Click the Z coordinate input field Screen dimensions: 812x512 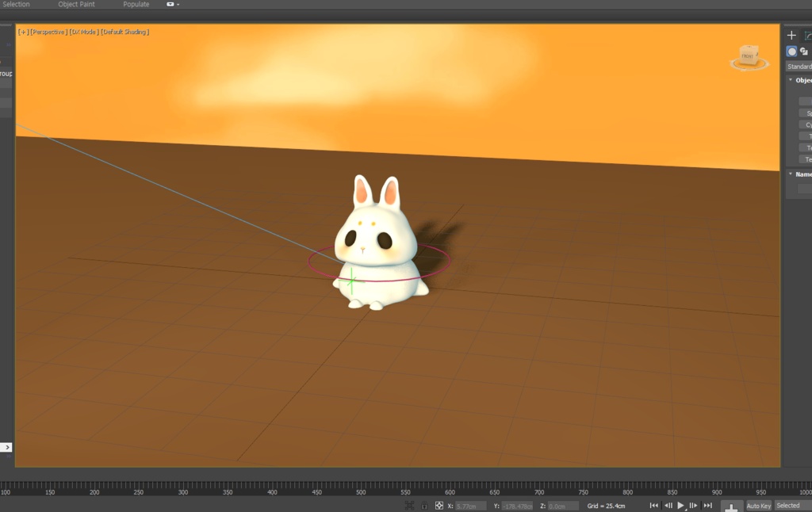coord(563,506)
